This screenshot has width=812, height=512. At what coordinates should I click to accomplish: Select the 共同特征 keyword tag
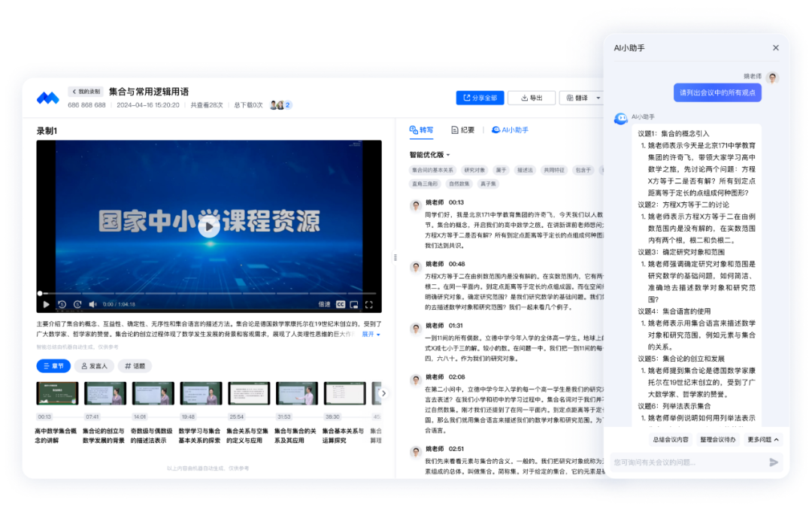click(x=553, y=170)
